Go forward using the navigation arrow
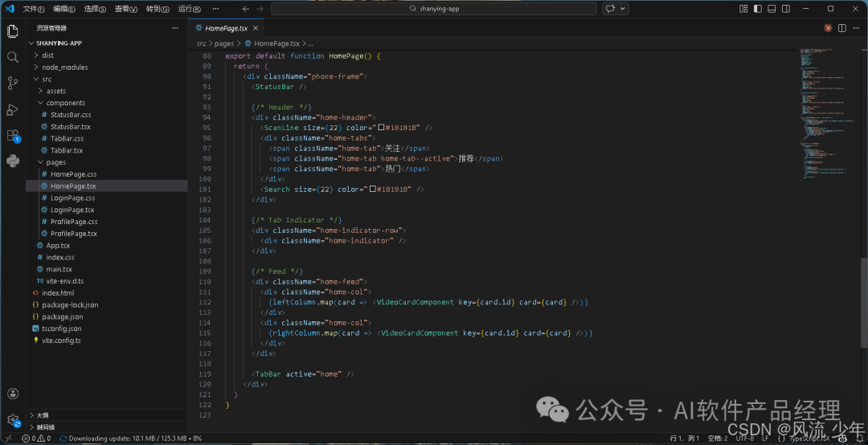This screenshot has height=445, width=868. point(260,9)
